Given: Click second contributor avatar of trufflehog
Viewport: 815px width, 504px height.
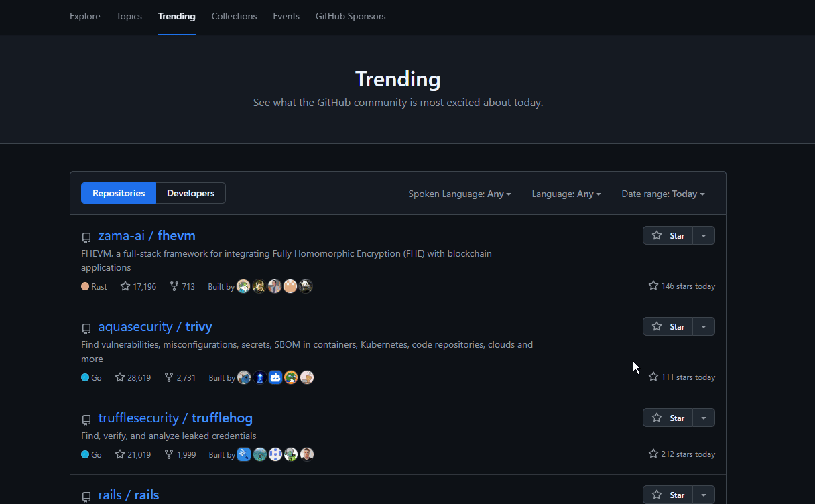Looking at the screenshot, I should click(260, 454).
